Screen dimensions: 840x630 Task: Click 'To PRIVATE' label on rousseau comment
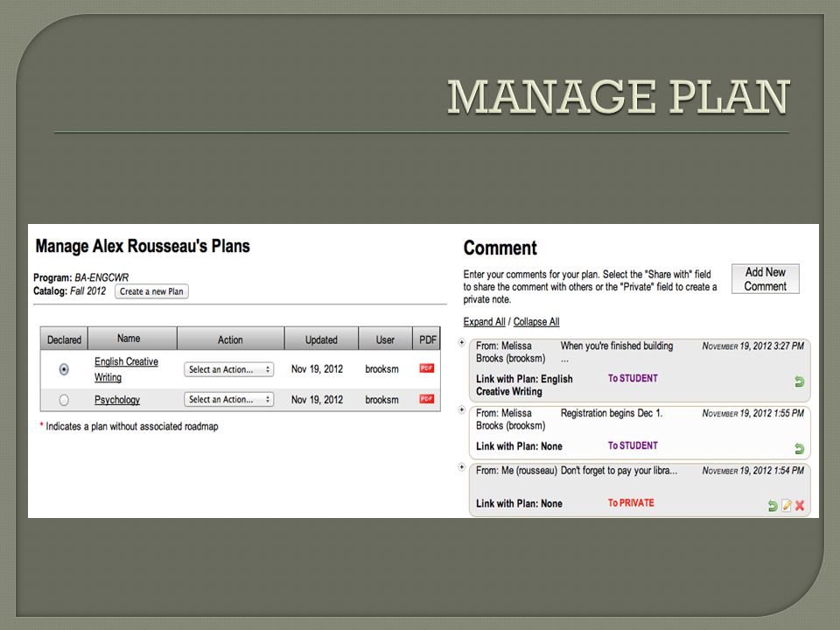coord(631,503)
